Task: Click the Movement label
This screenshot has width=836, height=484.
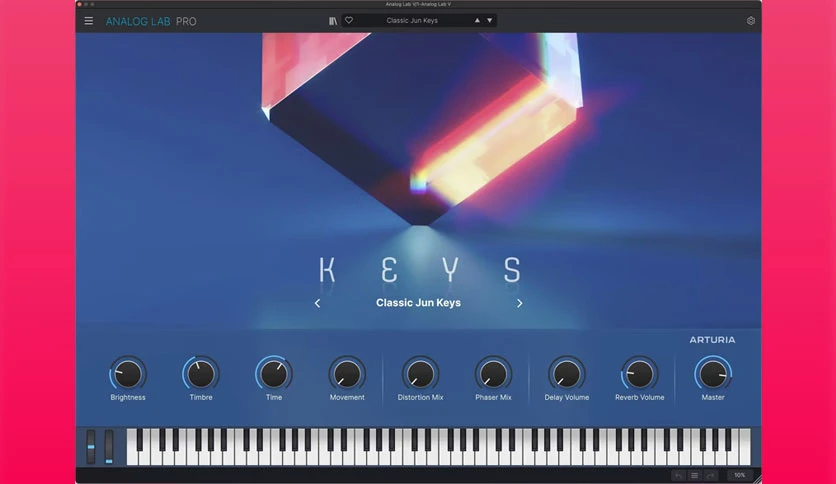Action: (347, 397)
